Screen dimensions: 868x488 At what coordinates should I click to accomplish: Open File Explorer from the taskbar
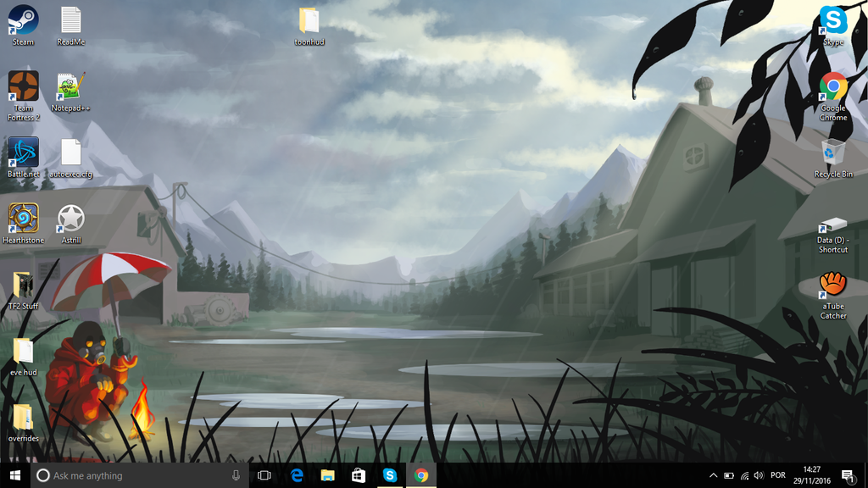pos(328,475)
